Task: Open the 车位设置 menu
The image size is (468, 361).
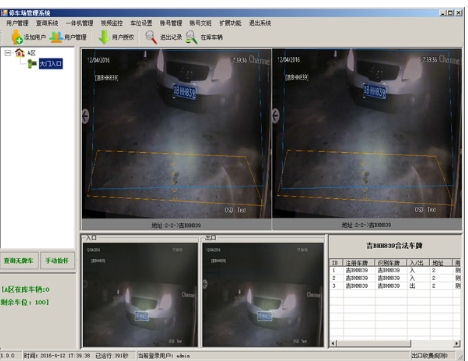Action: pos(141,23)
